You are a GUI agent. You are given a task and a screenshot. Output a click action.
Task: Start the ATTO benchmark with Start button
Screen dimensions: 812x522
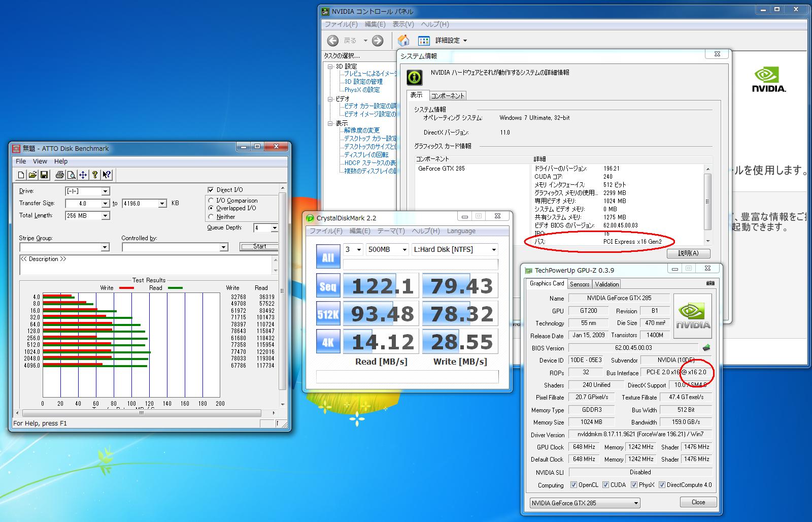point(259,246)
